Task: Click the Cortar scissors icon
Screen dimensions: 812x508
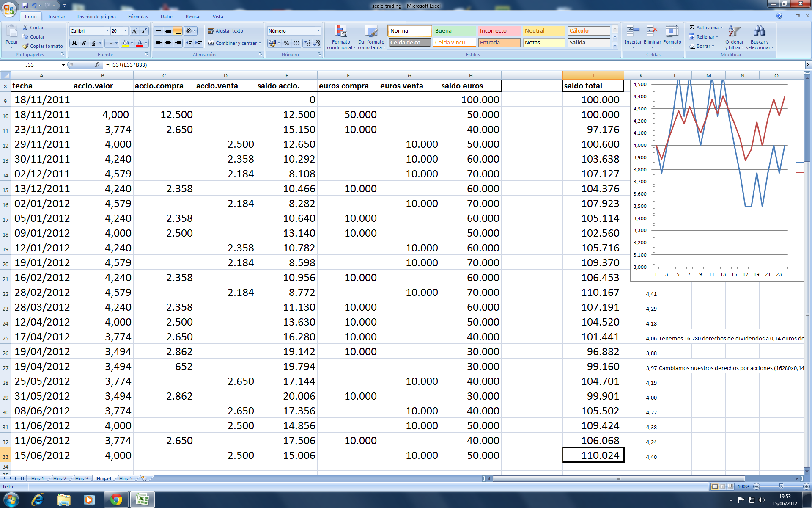Action: tap(25, 28)
